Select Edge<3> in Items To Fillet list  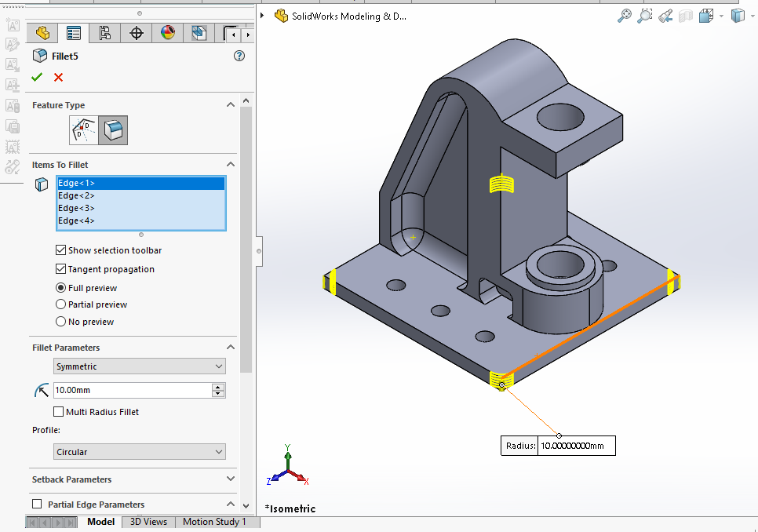coord(76,208)
